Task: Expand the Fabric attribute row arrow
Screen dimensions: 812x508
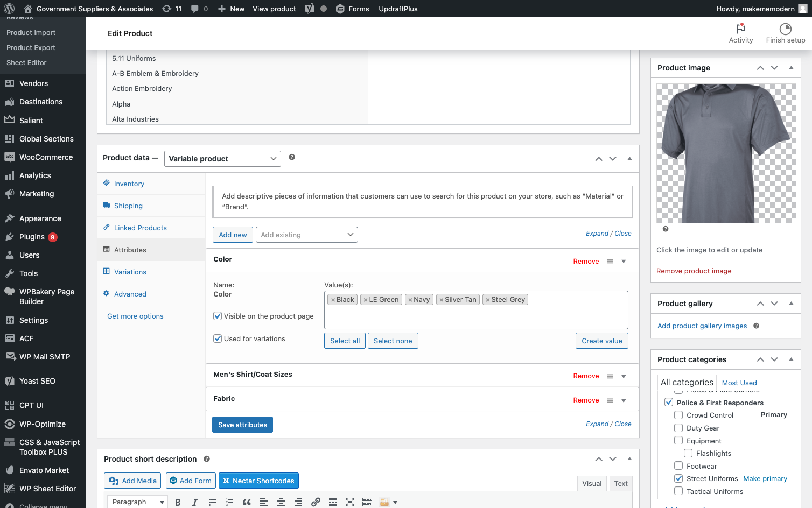Action: [624, 400]
